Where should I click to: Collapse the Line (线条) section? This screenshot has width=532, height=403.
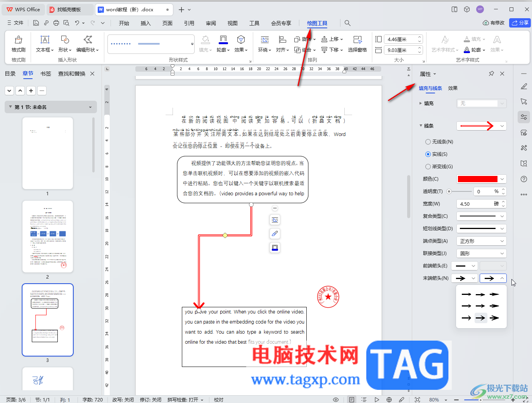click(x=421, y=126)
